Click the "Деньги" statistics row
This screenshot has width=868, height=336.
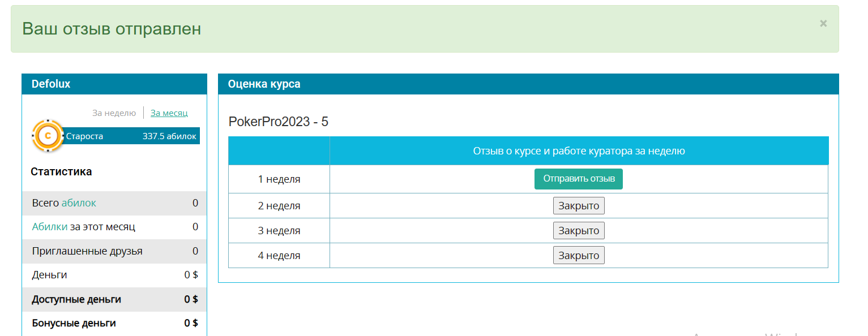[115, 275]
